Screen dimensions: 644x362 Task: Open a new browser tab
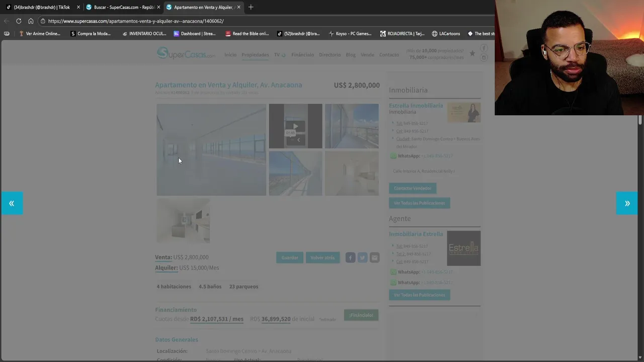pos(251,7)
